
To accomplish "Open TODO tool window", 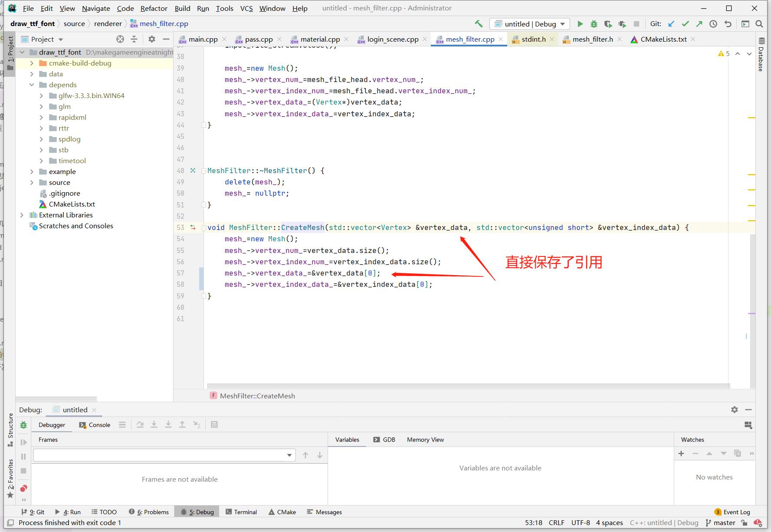I will point(104,512).
